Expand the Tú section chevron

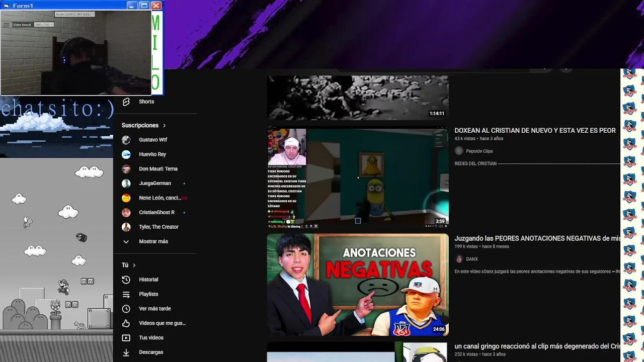[x=134, y=265]
